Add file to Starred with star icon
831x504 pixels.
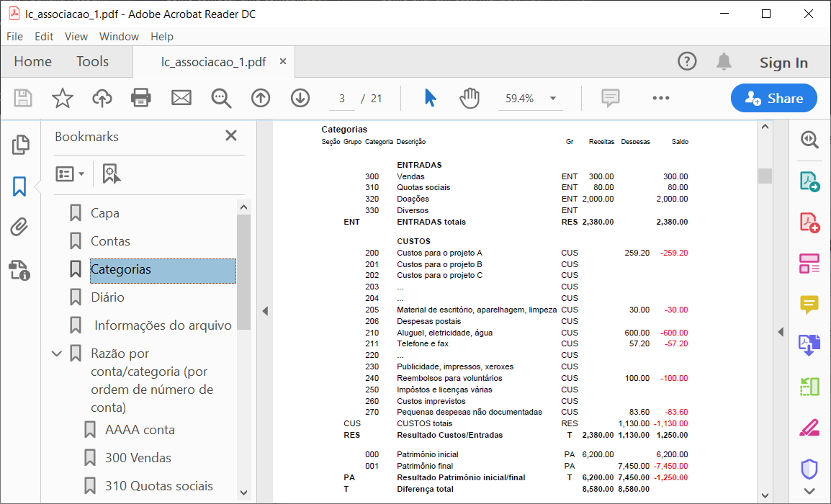point(63,98)
